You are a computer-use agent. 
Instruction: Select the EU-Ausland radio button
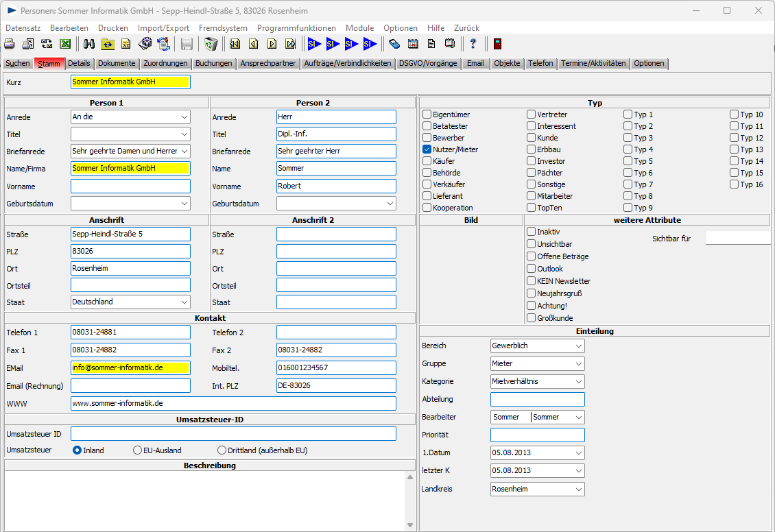137,450
